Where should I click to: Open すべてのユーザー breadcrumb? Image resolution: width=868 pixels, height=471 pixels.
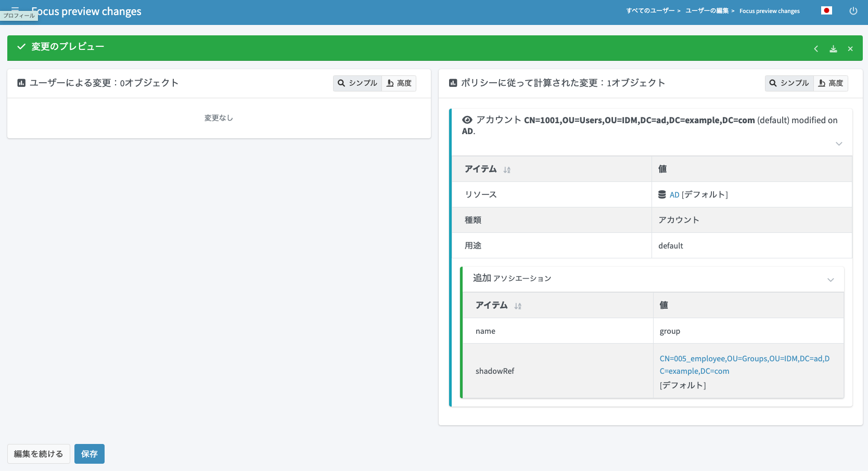coord(650,11)
